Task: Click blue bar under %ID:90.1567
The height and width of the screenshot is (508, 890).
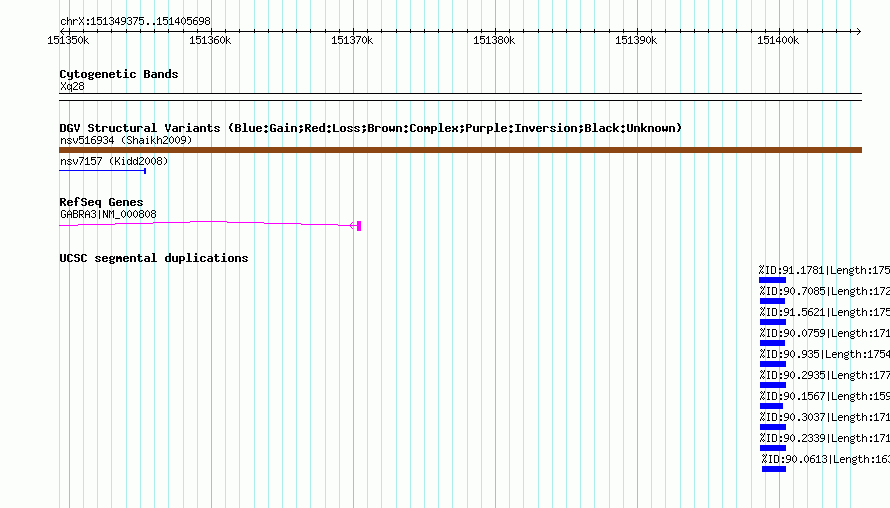Action: [771, 406]
